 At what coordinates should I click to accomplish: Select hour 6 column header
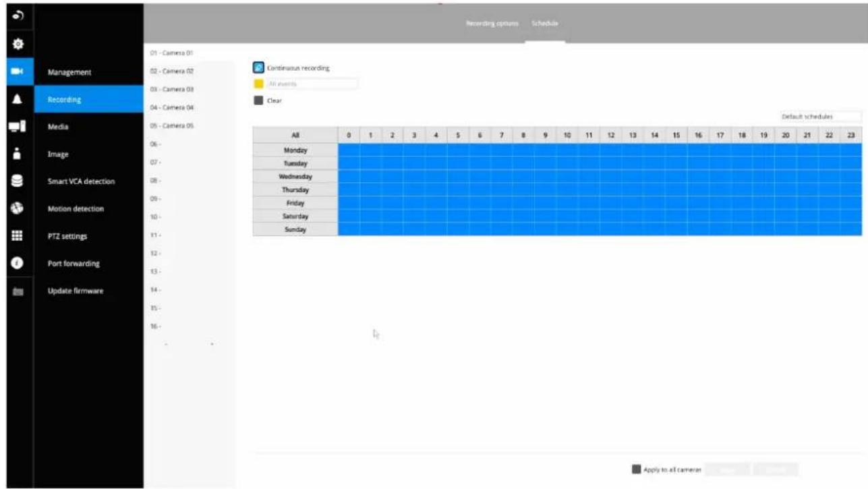pos(480,136)
